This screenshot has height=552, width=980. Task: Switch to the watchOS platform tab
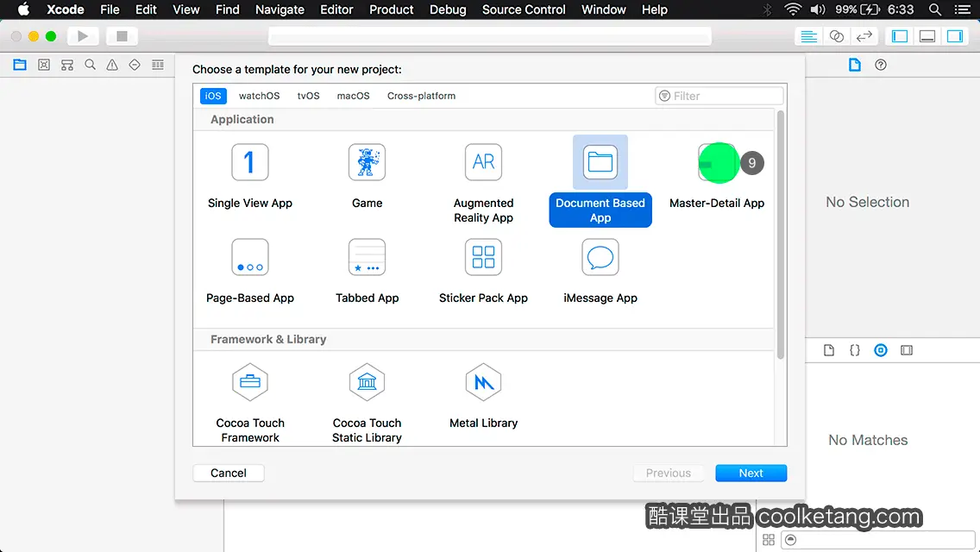[260, 96]
